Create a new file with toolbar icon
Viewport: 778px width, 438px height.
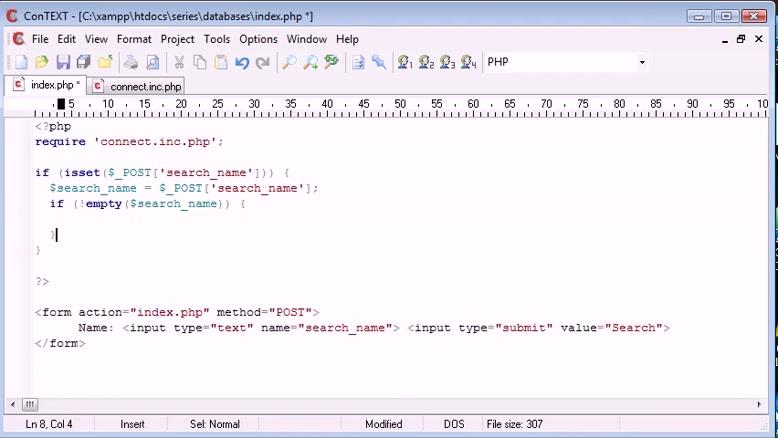click(x=21, y=62)
